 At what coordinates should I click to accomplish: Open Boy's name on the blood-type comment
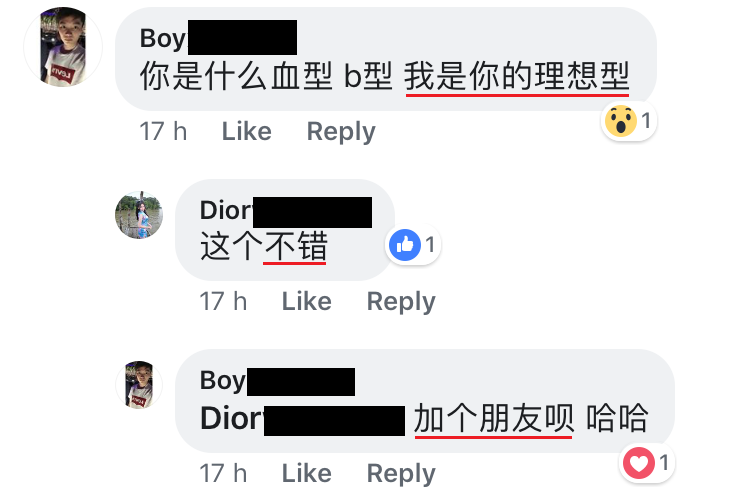218,38
